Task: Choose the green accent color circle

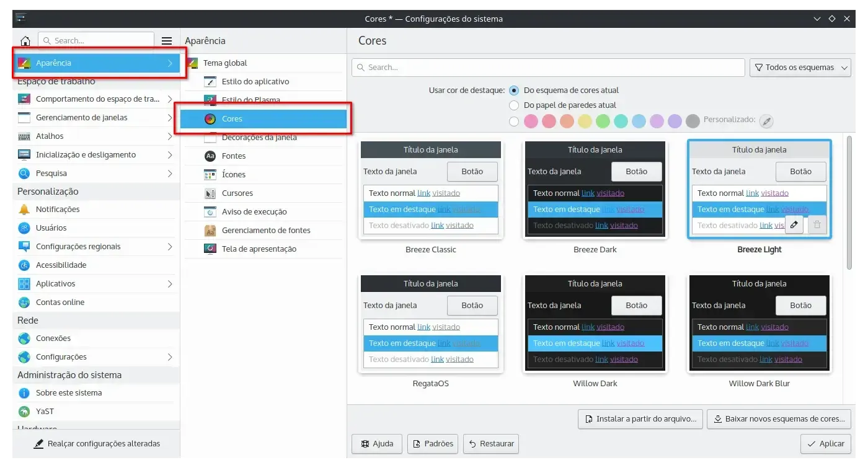Action: tap(603, 121)
